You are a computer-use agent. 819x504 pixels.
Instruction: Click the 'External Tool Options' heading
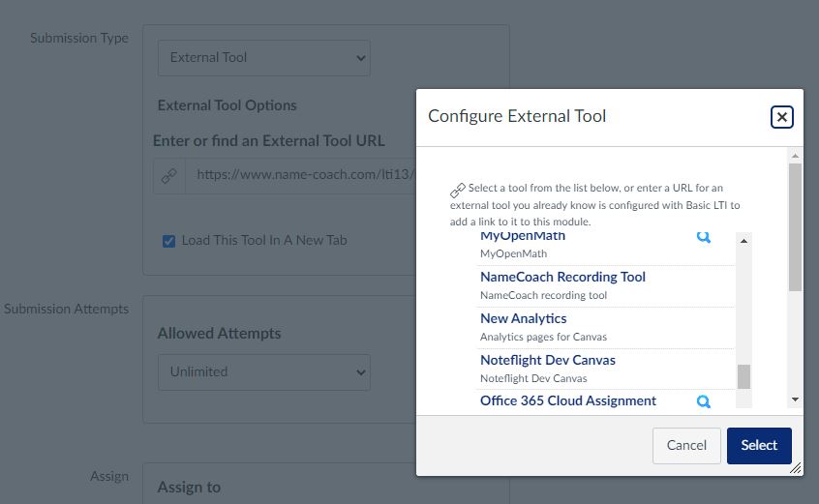coord(227,105)
